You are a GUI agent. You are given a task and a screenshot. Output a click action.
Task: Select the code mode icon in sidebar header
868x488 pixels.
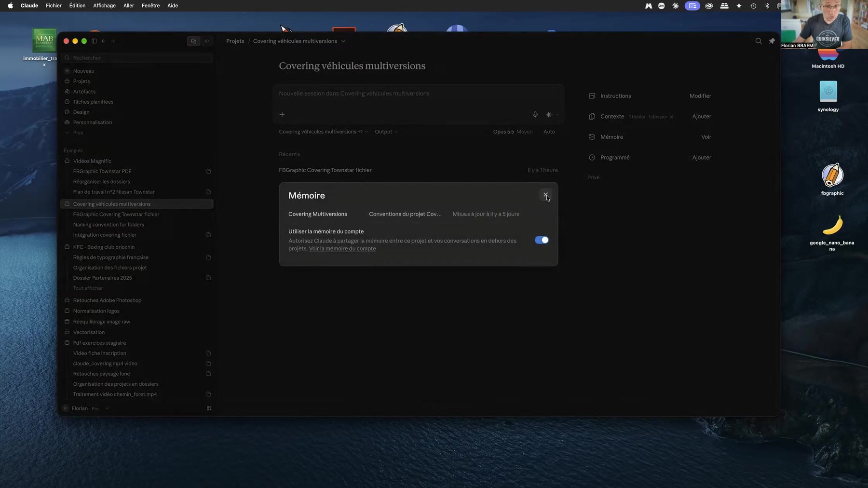(x=207, y=41)
